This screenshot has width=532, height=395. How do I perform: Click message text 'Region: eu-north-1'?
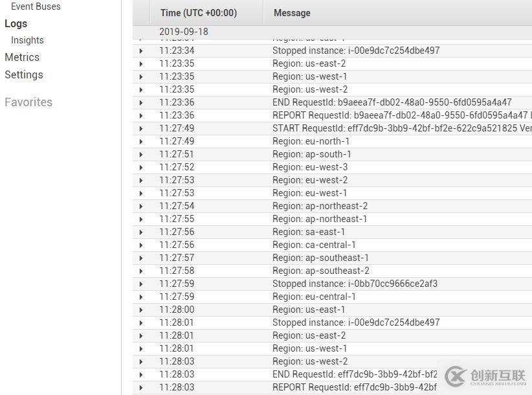(x=311, y=141)
